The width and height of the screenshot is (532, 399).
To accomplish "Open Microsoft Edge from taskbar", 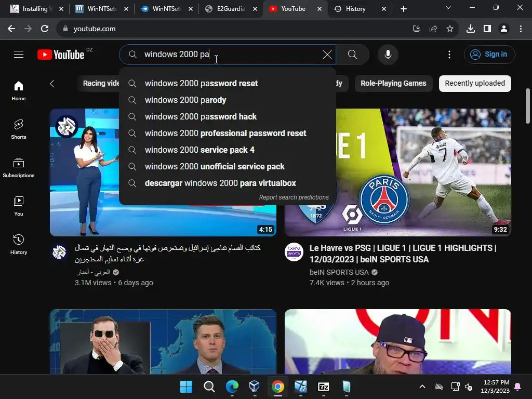I will click(x=232, y=387).
